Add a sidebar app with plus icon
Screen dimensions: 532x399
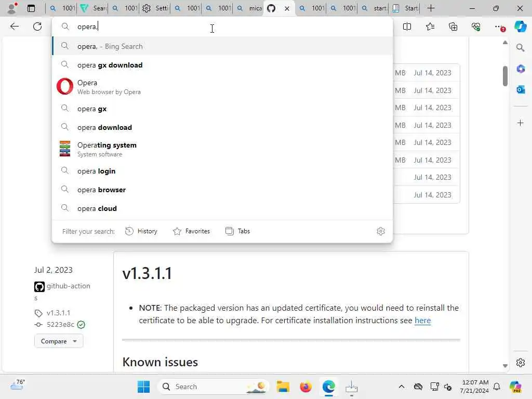[520, 123]
